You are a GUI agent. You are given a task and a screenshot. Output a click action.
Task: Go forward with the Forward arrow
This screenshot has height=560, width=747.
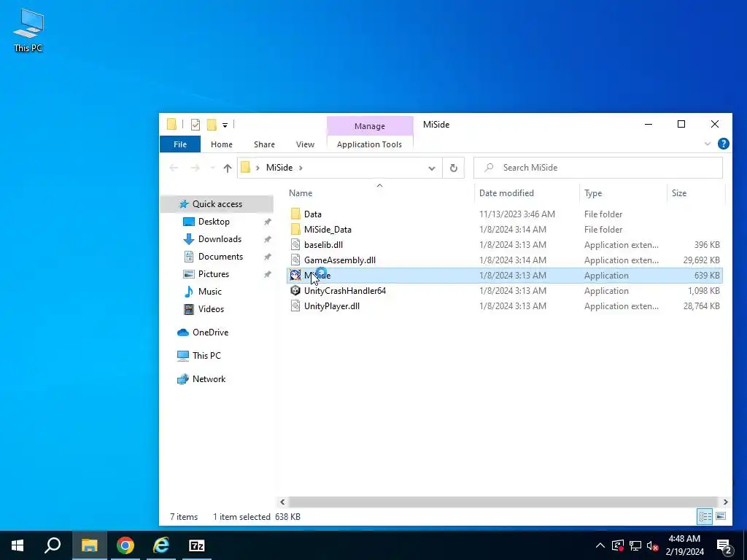pyautogui.click(x=195, y=168)
